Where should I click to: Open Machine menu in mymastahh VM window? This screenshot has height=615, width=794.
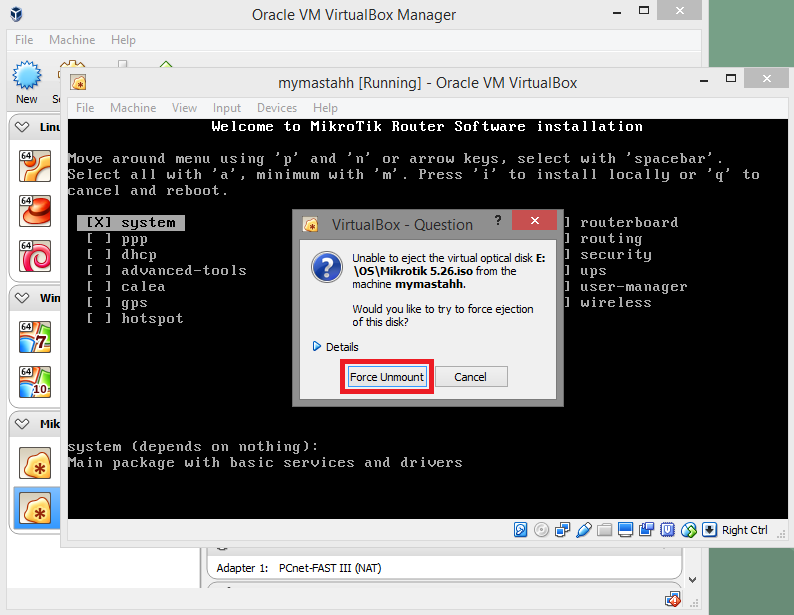coord(133,108)
